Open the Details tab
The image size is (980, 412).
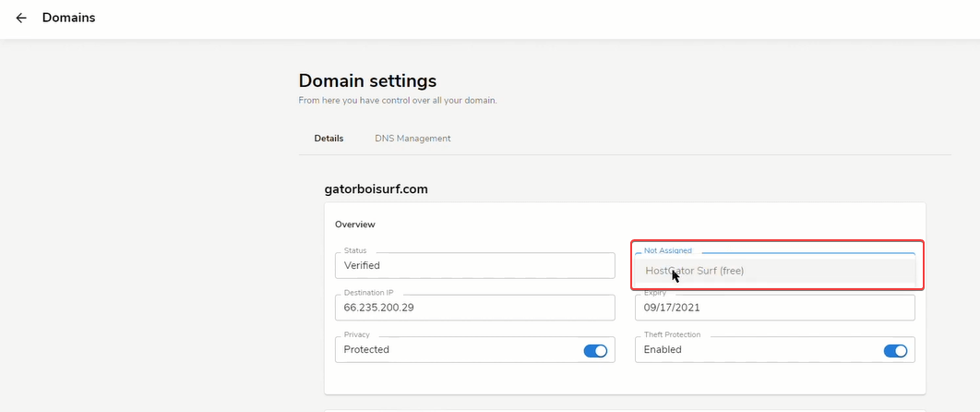[329, 139]
